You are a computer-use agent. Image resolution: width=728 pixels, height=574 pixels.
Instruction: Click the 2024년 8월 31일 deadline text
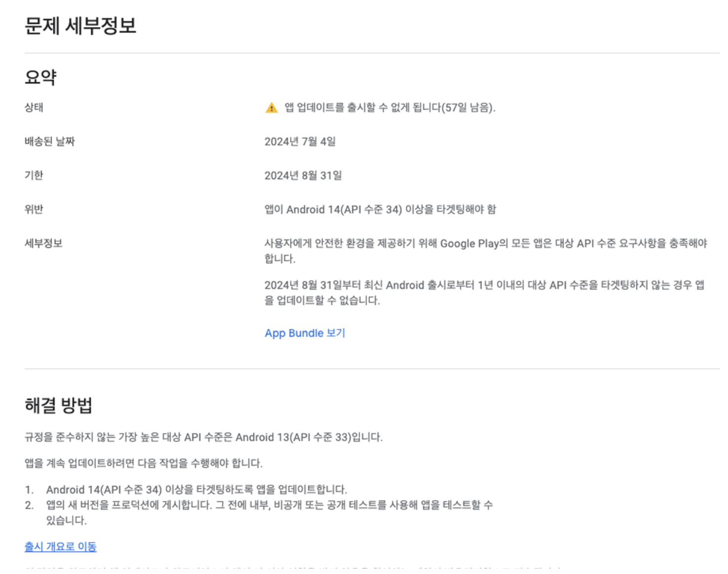[x=303, y=174]
